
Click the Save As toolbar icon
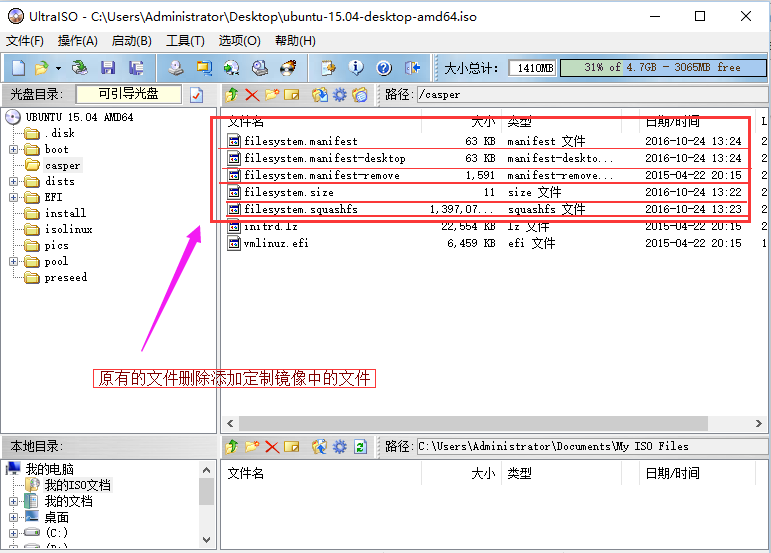(136, 68)
